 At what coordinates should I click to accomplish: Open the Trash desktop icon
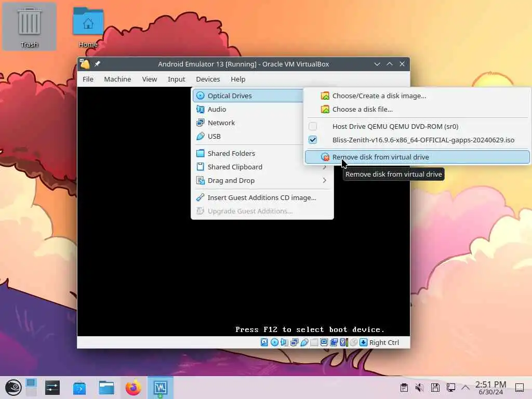coord(29,27)
